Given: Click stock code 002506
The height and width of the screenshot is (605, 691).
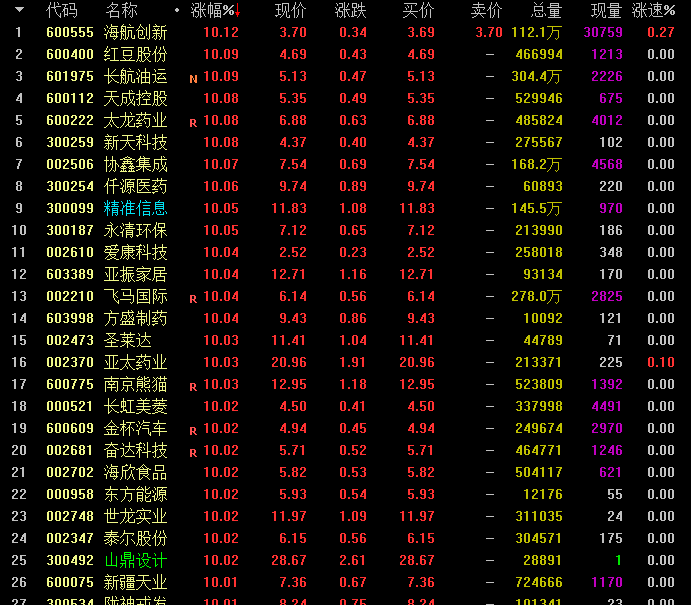Looking at the screenshot, I should point(70,164).
